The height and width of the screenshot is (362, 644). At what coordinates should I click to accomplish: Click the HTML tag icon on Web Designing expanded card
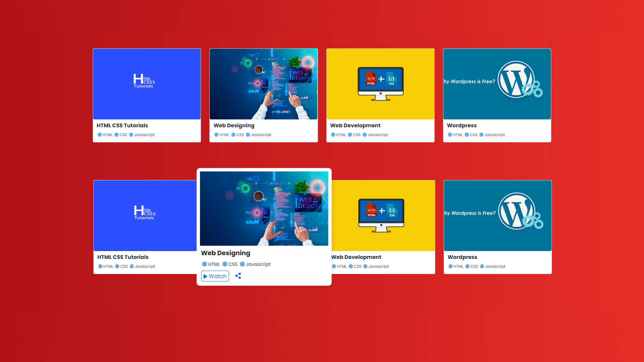pyautogui.click(x=204, y=264)
